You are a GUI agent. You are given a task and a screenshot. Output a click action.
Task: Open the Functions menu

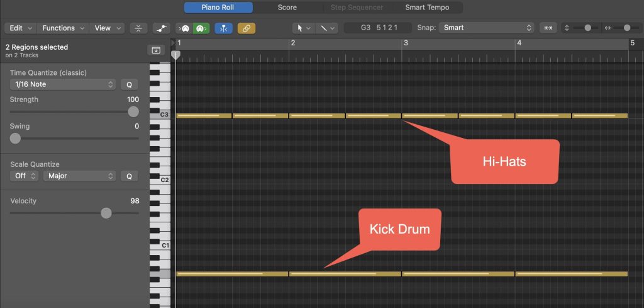pos(62,28)
